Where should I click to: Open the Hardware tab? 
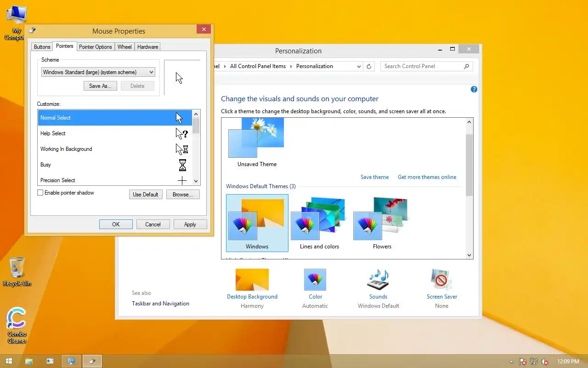point(147,47)
